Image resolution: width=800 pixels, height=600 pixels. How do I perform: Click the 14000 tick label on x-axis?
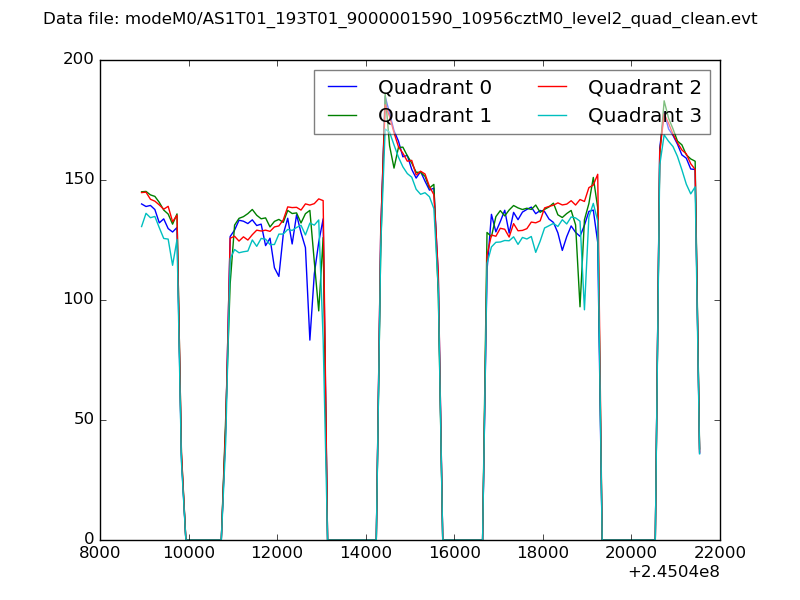click(366, 553)
